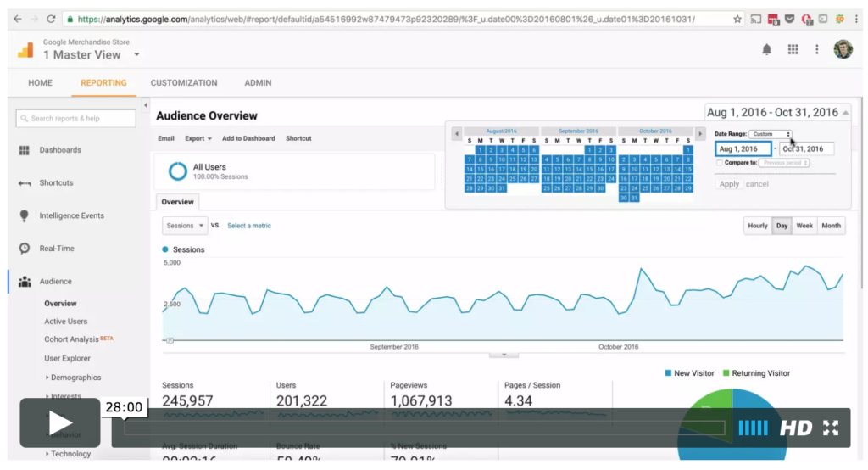Image resolution: width=868 pixels, height=470 pixels.
Task: Open the Google apps grid
Action: click(x=793, y=49)
